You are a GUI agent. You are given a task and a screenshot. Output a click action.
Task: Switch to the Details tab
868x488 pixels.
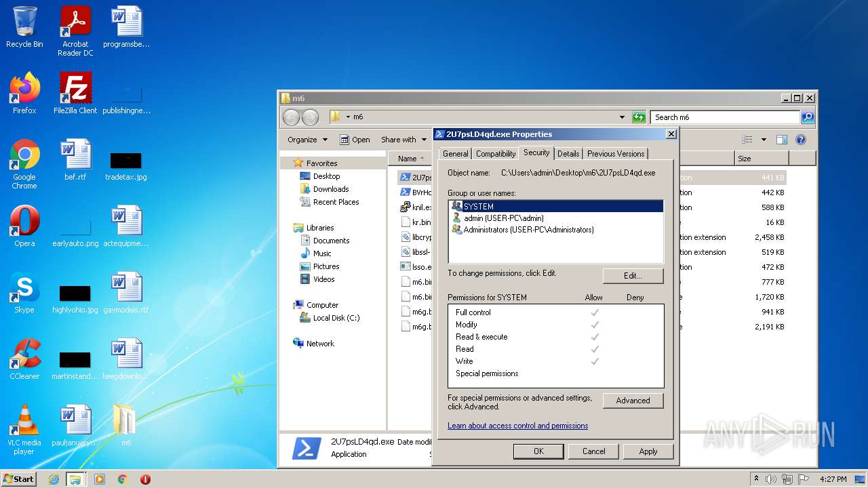pyautogui.click(x=568, y=154)
